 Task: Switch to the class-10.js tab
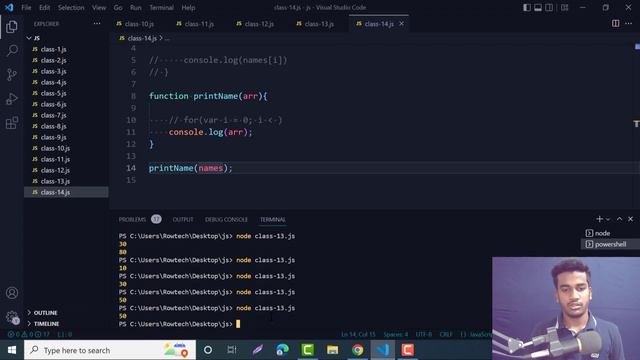[x=139, y=24]
